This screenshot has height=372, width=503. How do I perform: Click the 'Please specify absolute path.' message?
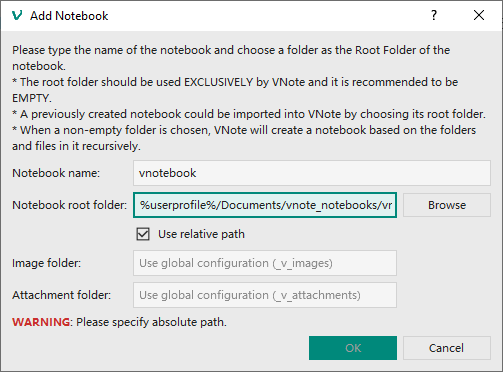tap(151, 322)
